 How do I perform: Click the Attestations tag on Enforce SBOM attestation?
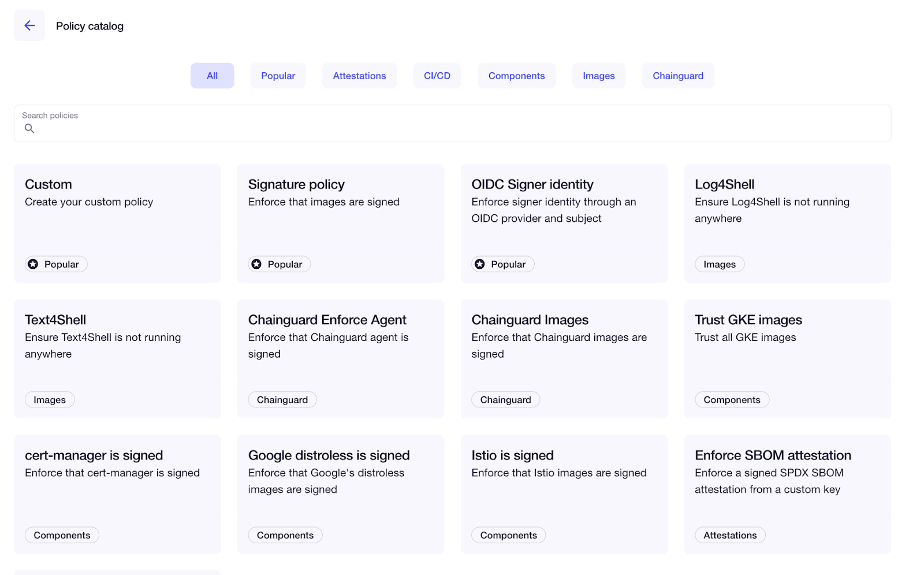(729, 535)
